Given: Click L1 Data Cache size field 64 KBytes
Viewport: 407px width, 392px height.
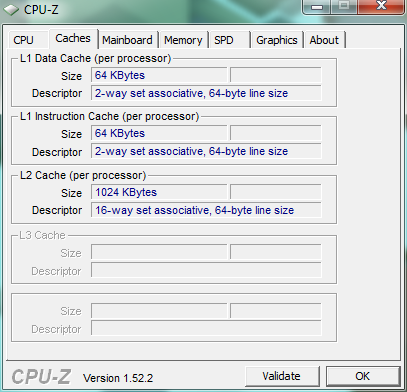Looking at the screenshot, I should point(159,75).
